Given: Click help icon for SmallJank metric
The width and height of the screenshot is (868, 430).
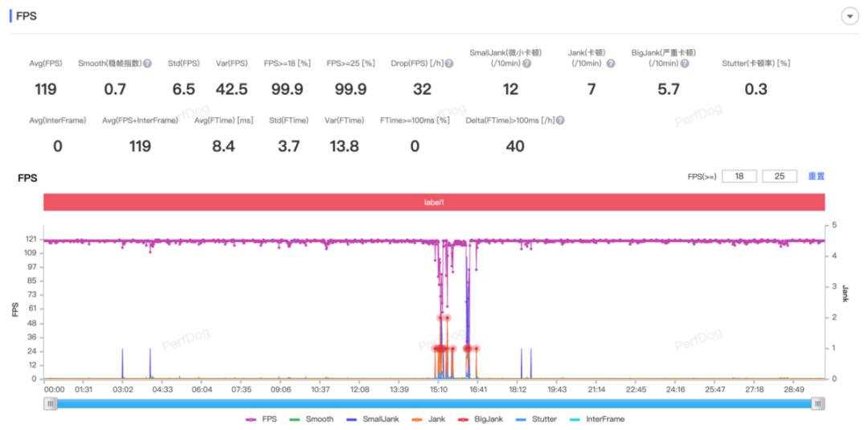Looking at the screenshot, I should [x=527, y=63].
